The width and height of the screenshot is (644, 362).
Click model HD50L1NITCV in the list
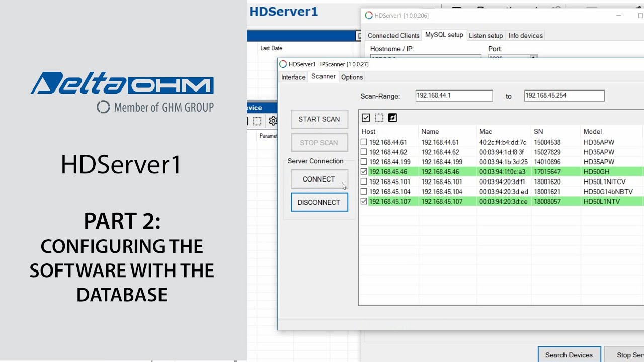point(604,182)
